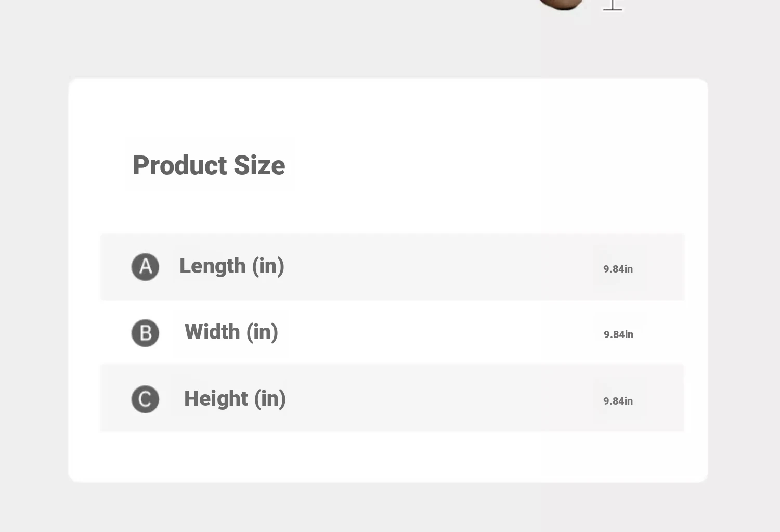Click the word Product in heading
Viewport: 780px width, 532px height.
click(180, 165)
